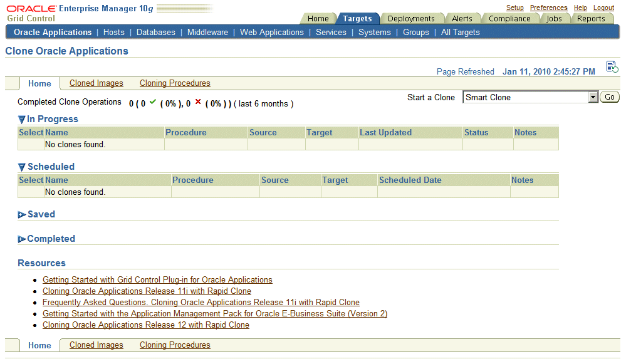Click Procedure header in In Progress table
This screenshot has height=364, width=626.
[186, 133]
